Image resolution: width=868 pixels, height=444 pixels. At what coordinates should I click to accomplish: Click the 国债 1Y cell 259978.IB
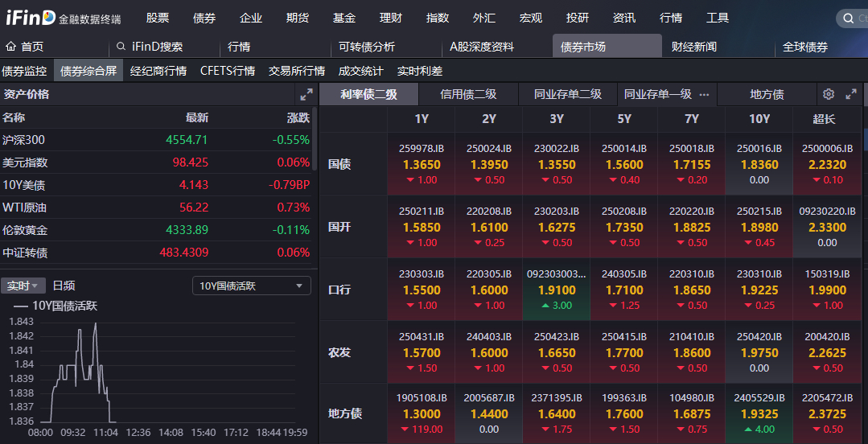(x=422, y=164)
